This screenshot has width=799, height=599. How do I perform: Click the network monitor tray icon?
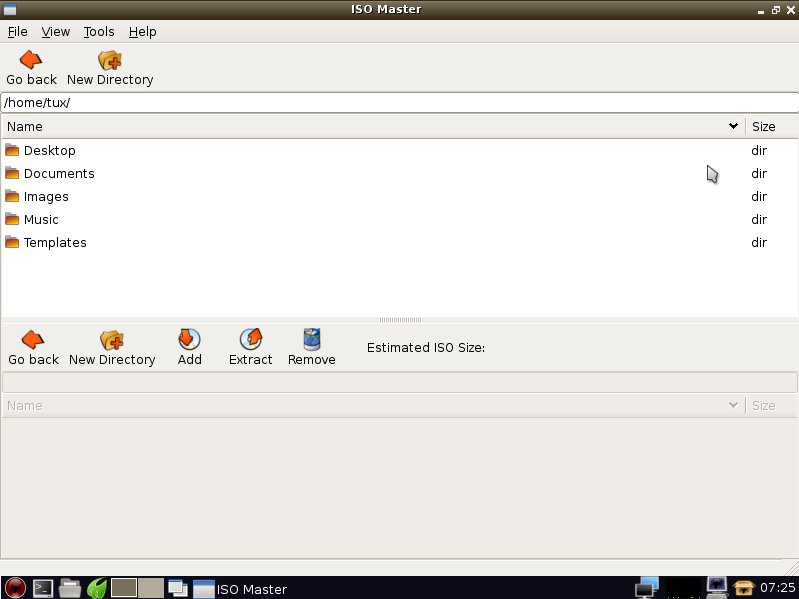[647, 588]
